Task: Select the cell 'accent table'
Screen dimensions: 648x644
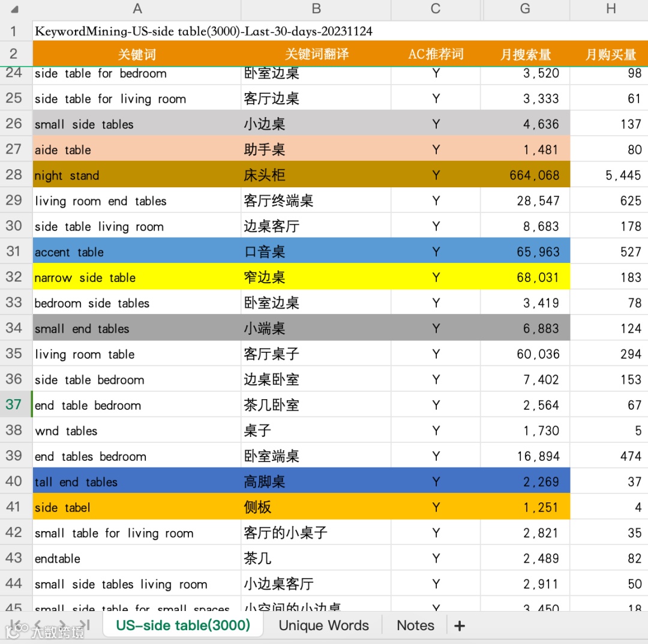Action: 137,251
